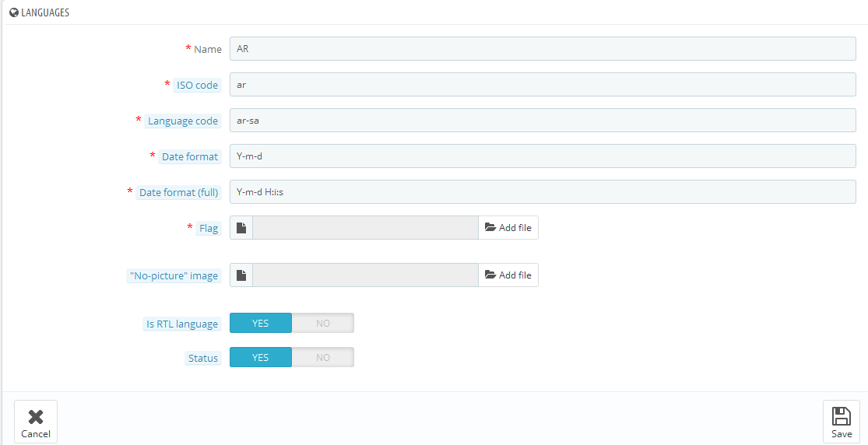Click into the ISO code field
This screenshot has width=868, height=445.
(x=543, y=85)
